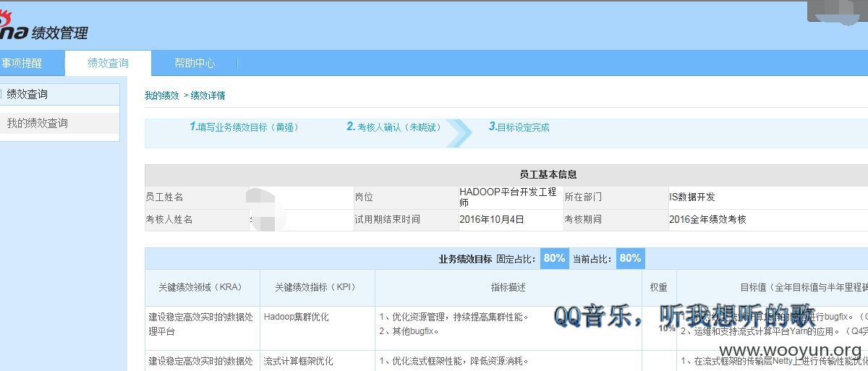The image size is (868, 371).
Task: Open the 帮助中心 tab
Action: (x=195, y=63)
